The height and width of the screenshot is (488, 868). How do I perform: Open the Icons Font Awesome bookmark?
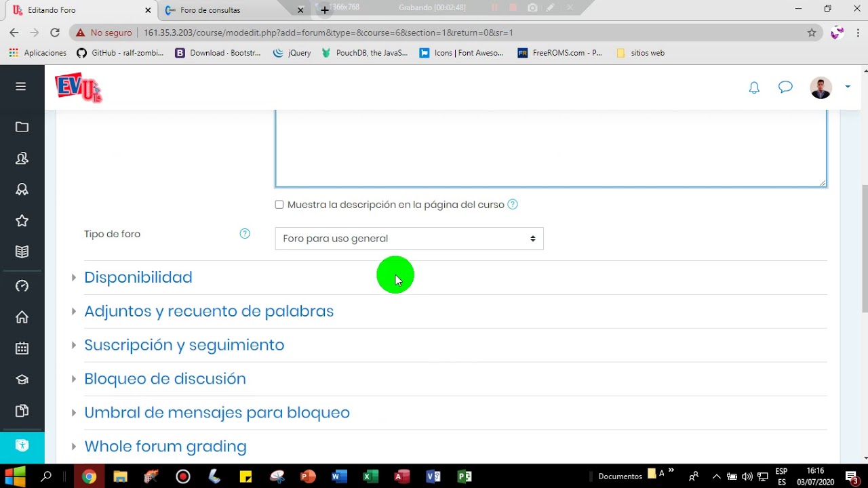[x=462, y=53]
